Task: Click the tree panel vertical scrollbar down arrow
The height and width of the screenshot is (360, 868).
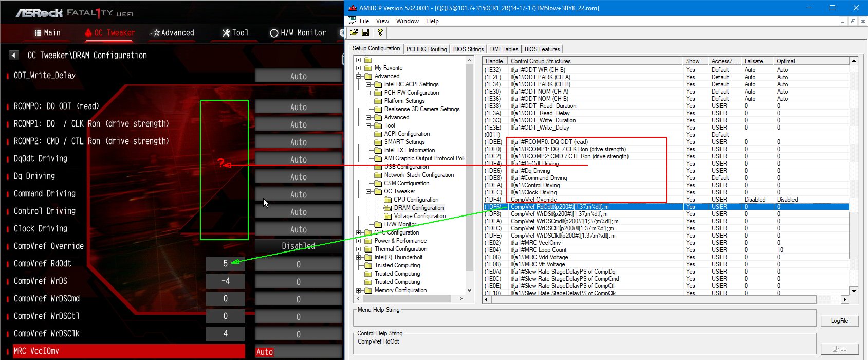Action: (x=469, y=290)
